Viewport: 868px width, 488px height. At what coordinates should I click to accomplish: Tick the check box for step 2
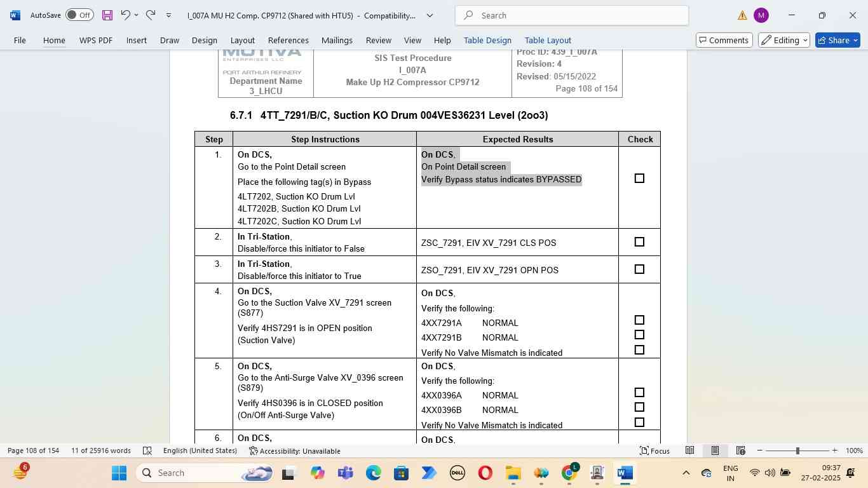tap(639, 242)
